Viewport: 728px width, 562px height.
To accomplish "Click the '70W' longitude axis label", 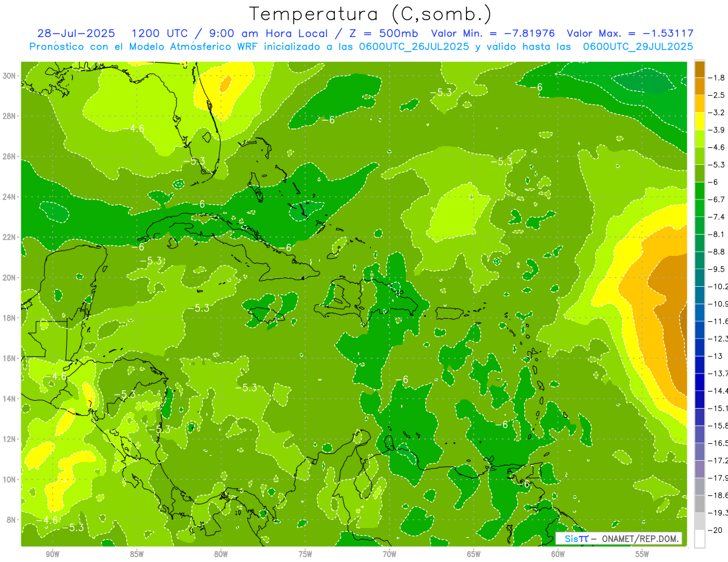I will (389, 554).
